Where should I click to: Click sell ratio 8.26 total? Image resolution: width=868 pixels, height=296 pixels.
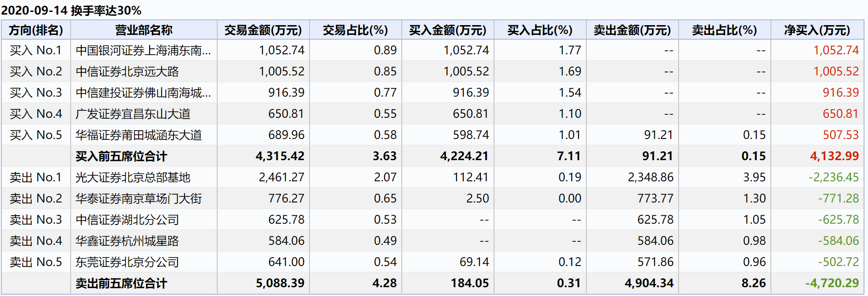[x=754, y=283]
